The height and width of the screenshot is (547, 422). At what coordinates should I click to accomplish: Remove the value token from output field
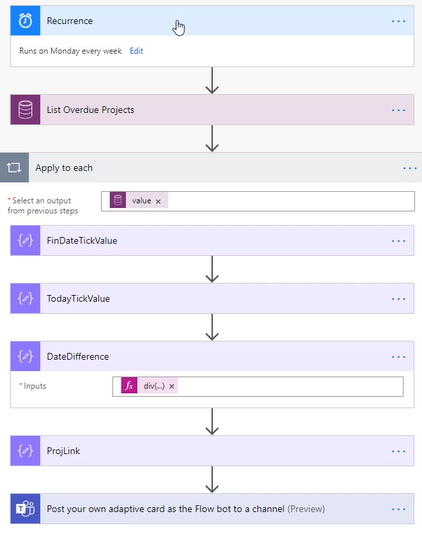tap(158, 201)
